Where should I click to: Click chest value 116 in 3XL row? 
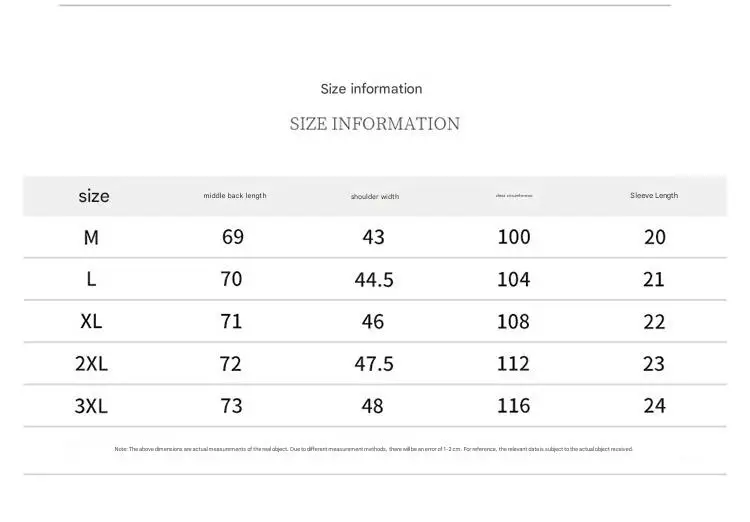[513, 406]
